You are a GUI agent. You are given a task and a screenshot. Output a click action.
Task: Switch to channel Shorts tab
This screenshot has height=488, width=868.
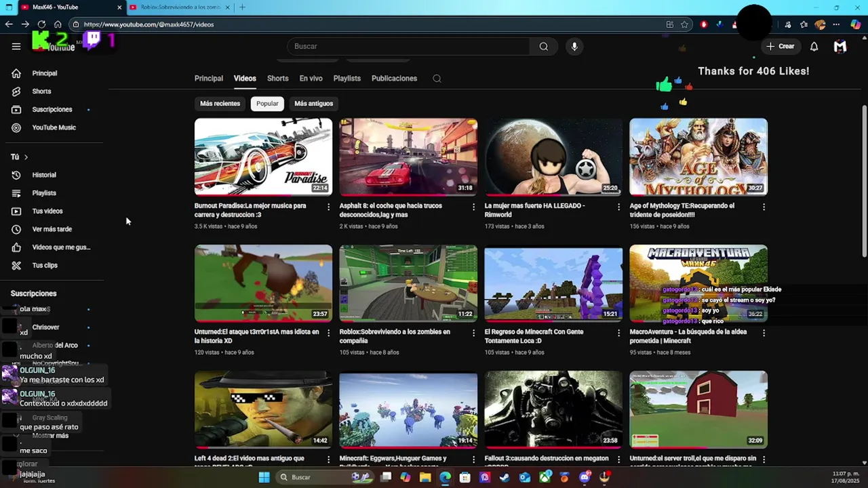coord(277,79)
